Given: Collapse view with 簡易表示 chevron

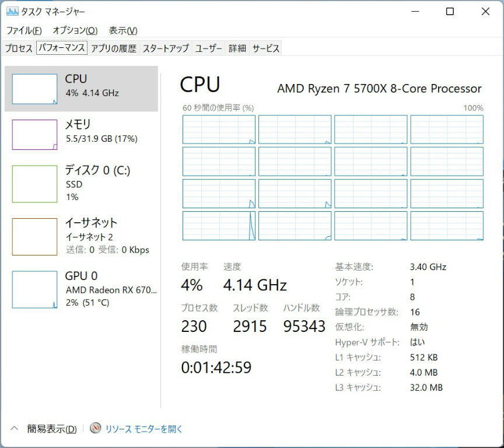Looking at the screenshot, I should click(15, 429).
